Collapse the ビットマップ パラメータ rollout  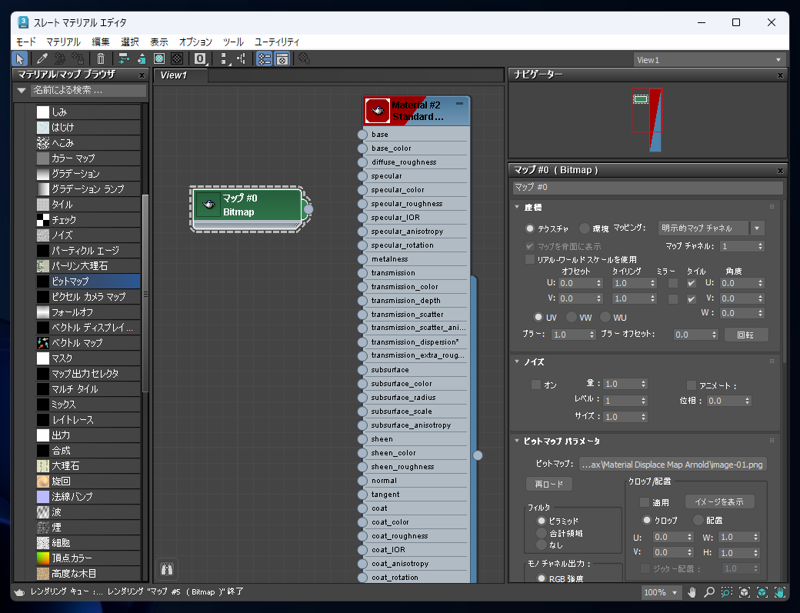(517, 440)
